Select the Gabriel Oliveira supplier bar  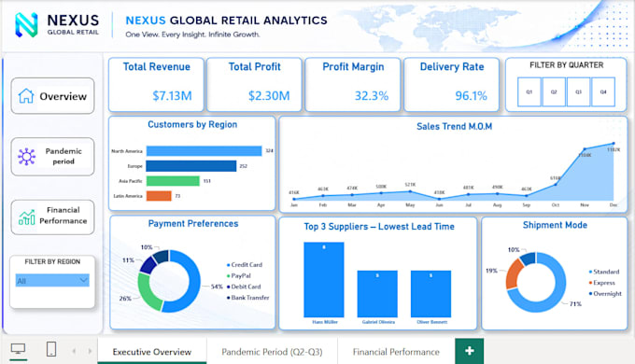pos(377,294)
